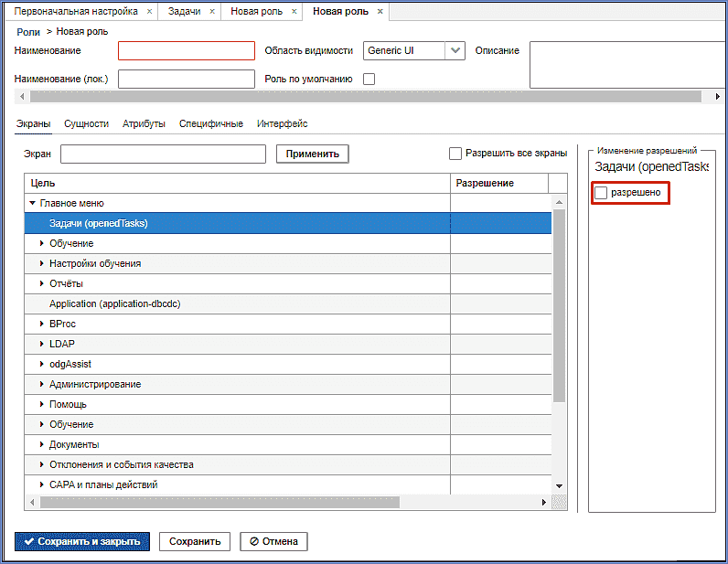Click Сохранить и закрыть button
728x564 pixels.
pos(82,542)
